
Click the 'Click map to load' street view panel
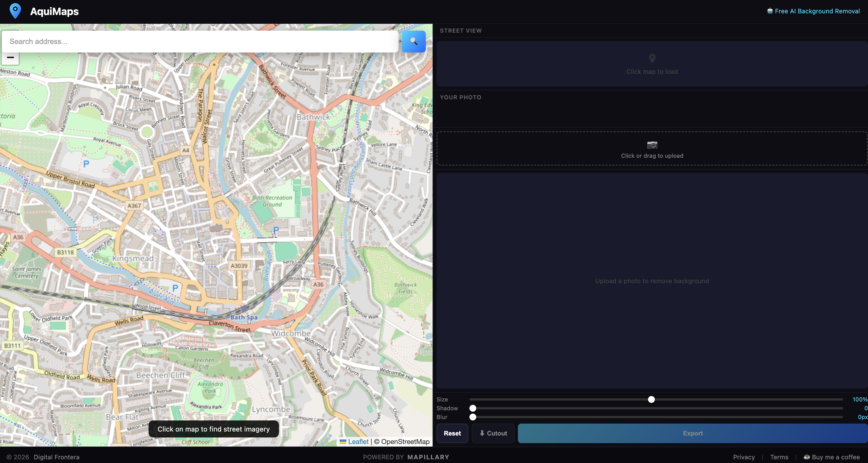(x=652, y=64)
